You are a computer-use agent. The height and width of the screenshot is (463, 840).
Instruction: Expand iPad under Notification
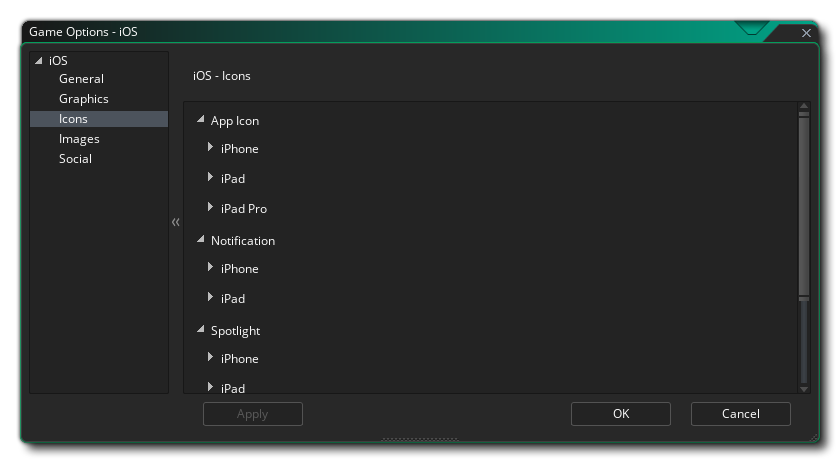pyautogui.click(x=211, y=297)
